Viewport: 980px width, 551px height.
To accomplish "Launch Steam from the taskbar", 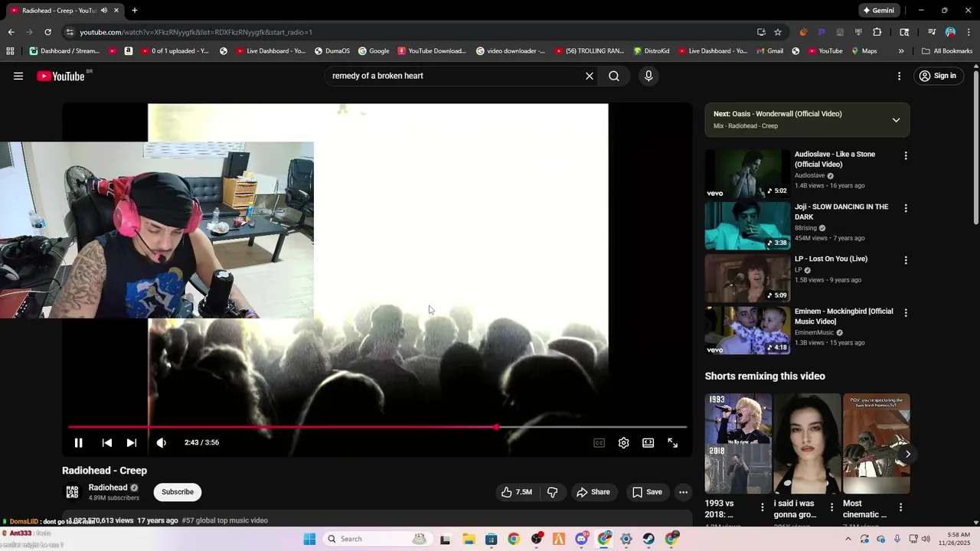I will 648,539.
